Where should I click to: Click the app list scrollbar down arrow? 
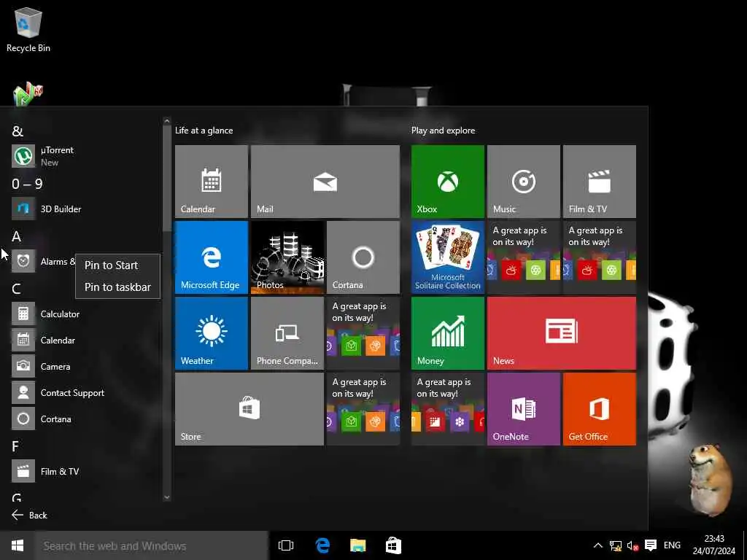pyautogui.click(x=167, y=497)
